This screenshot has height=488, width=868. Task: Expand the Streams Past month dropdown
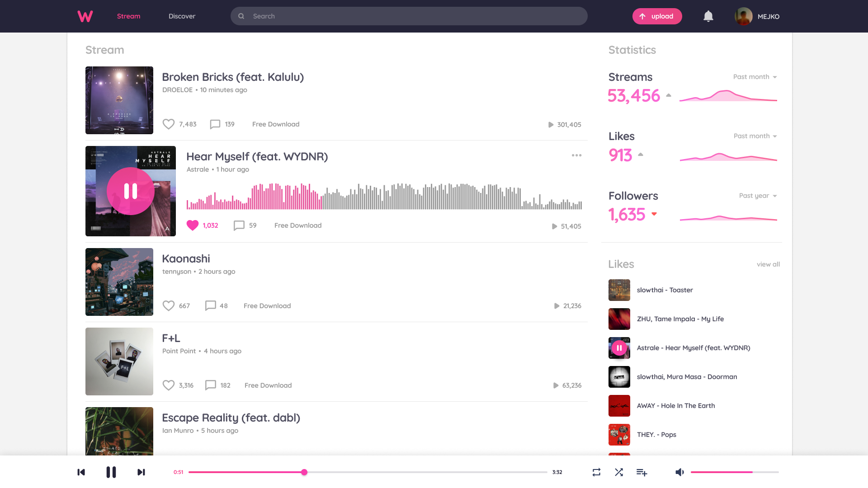[755, 77]
